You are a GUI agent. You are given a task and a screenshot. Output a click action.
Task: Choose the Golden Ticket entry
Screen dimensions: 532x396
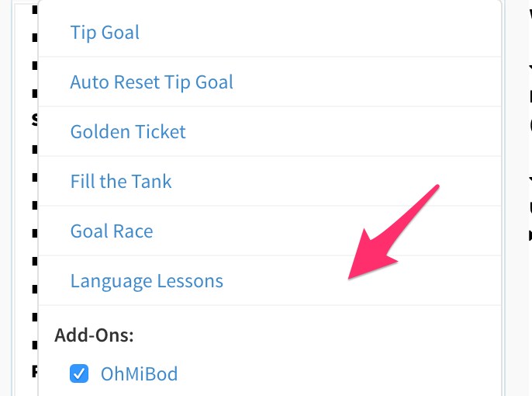pos(128,132)
